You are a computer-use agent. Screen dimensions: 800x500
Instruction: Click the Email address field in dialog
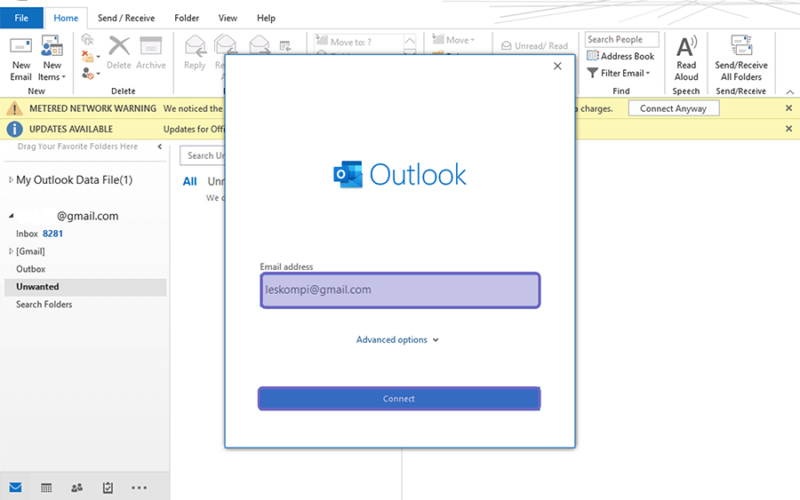[400, 290]
